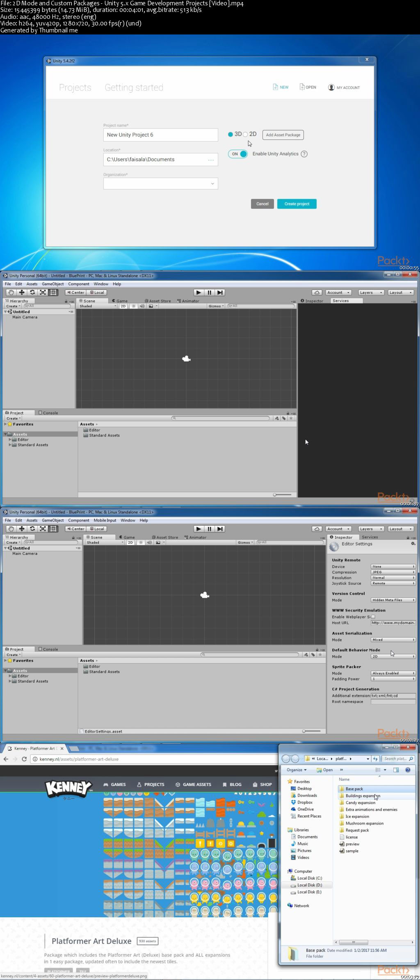The height and width of the screenshot is (980, 420).
Task: Type in the Project name field
Action: tap(160, 135)
